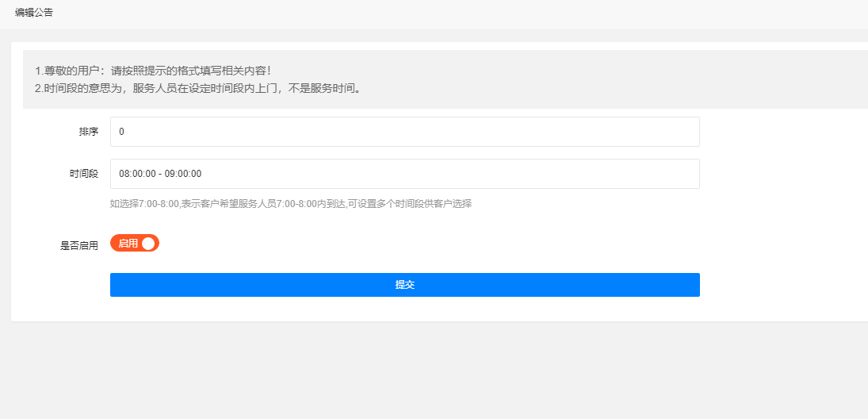Open the 时间段 time range field

pos(404,174)
